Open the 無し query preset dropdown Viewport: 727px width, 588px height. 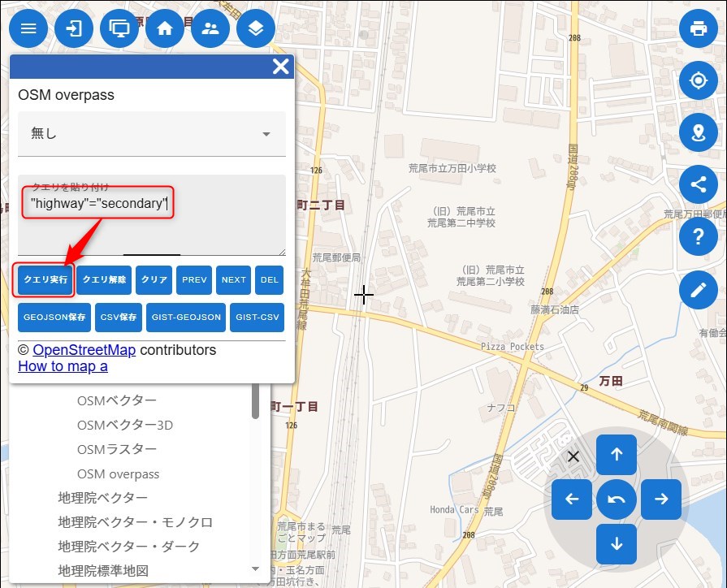152,134
